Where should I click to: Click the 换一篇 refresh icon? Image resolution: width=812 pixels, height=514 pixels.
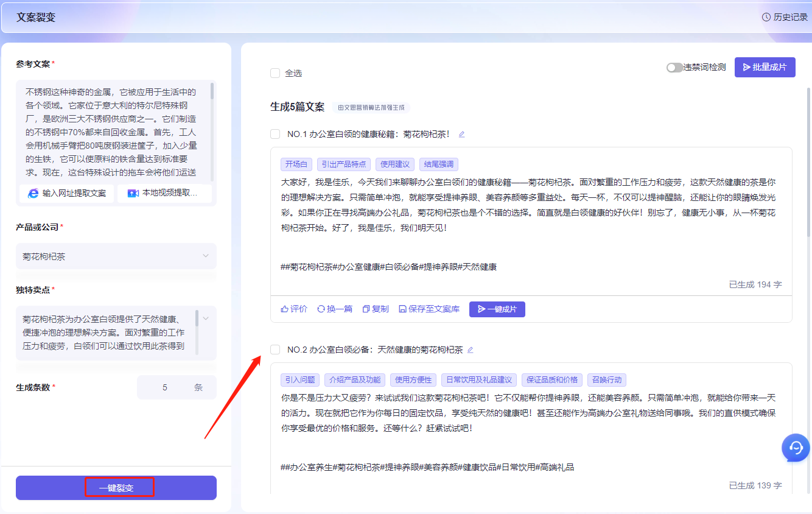[321, 309]
